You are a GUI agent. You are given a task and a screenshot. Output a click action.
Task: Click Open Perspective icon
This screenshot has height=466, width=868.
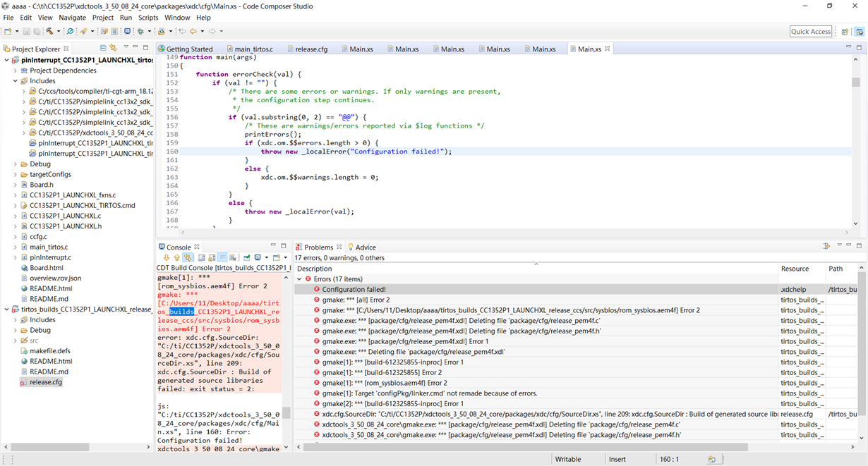click(x=845, y=32)
